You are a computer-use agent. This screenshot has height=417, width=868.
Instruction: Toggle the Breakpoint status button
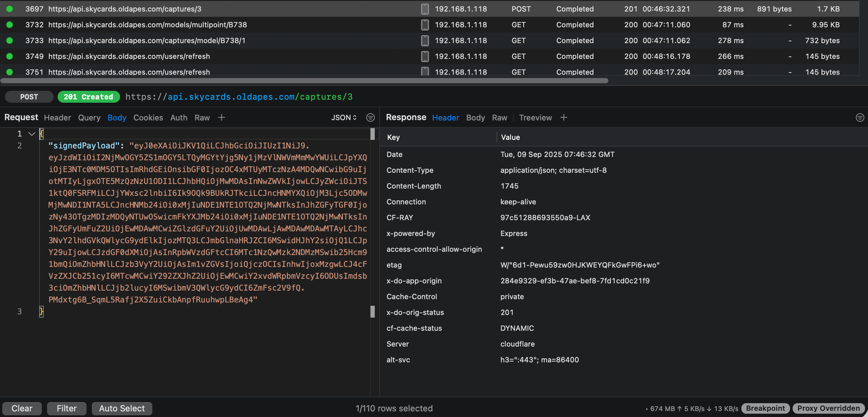tap(765, 408)
